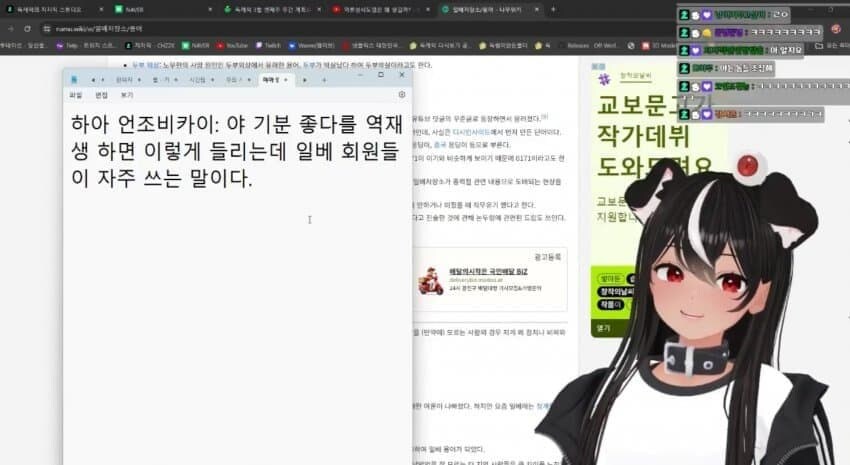Open the delivery scooter ad link
The image size is (850, 465).
(488, 272)
